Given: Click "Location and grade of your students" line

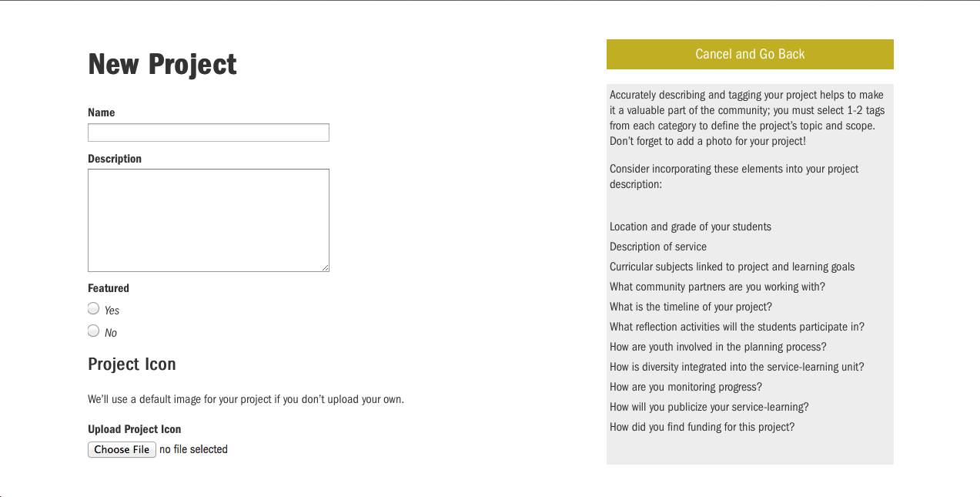Looking at the screenshot, I should 691,227.
